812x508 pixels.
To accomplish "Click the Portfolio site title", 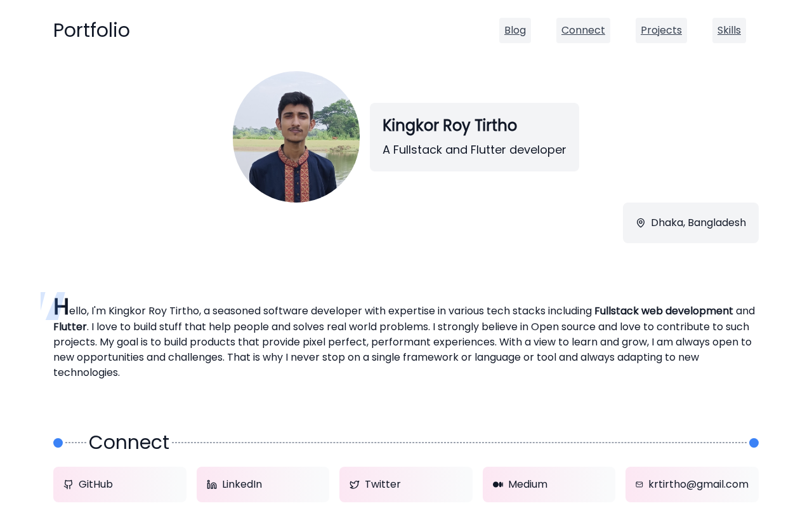I will 91,30.
